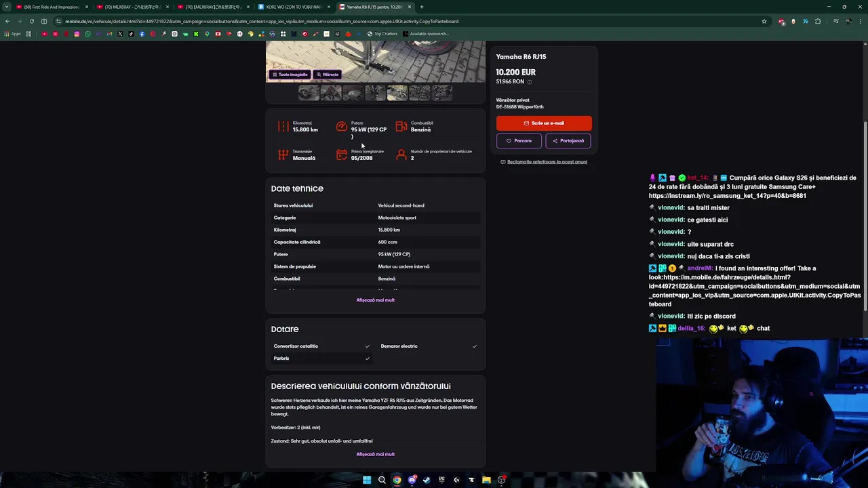Select the last gallery thumbnail
Screen dimensions: 868x488
click(441, 93)
